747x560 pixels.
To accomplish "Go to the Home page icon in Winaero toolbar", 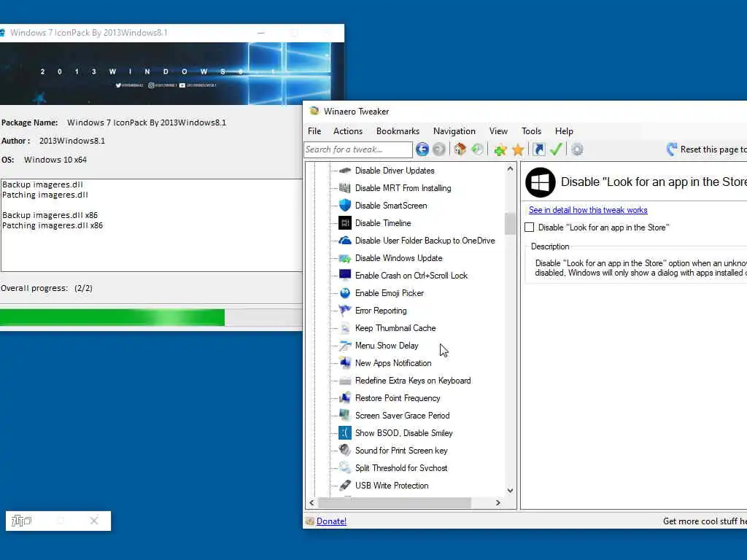I will (460, 149).
